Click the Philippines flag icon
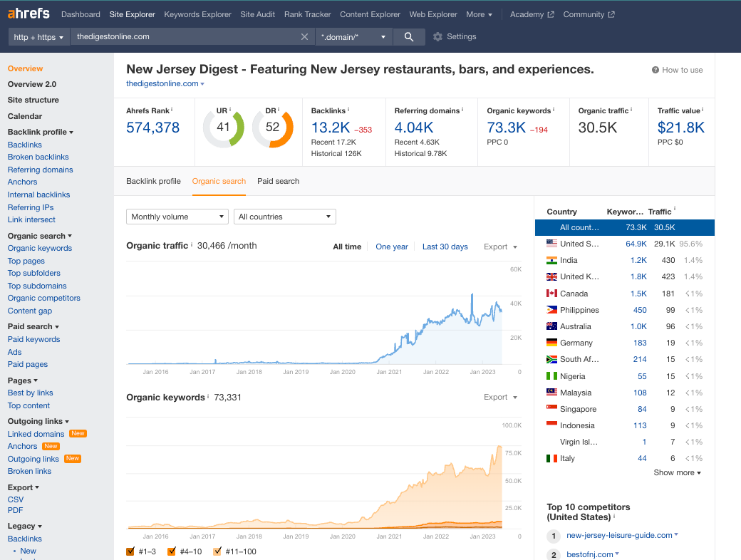Screen dimensions: 741x560 click(x=551, y=310)
